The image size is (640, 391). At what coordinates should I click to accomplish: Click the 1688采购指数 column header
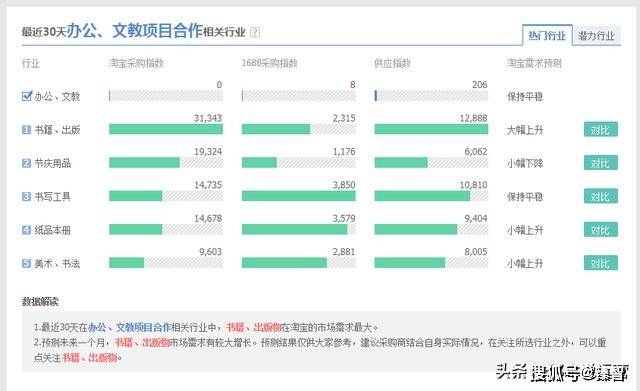pyautogui.click(x=269, y=63)
